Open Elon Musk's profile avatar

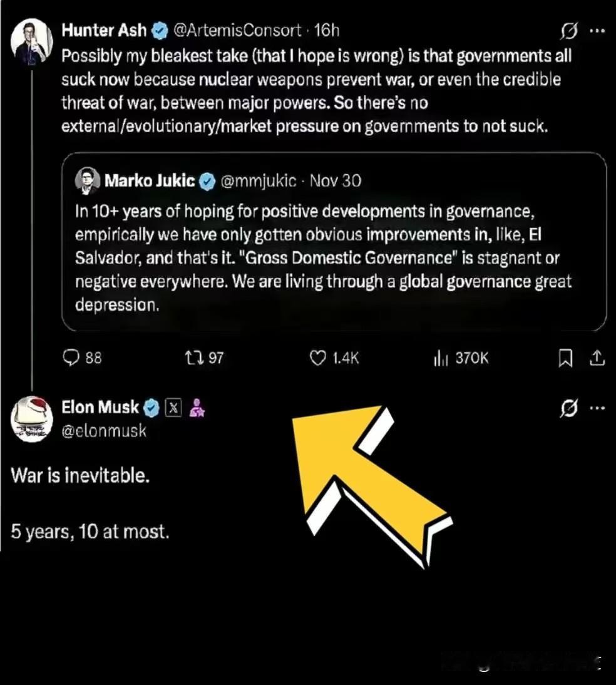[x=32, y=419]
